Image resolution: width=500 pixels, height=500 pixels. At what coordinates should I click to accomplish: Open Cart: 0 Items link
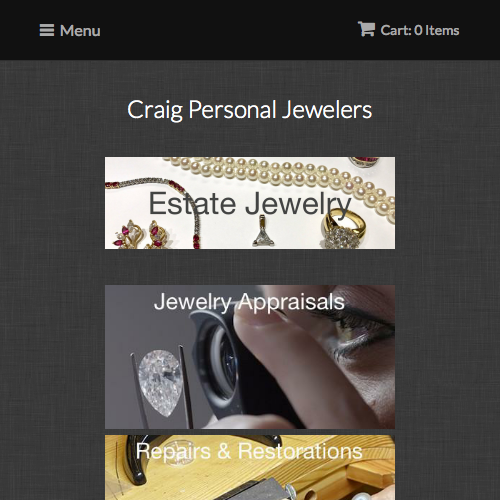(x=408, y=30)
